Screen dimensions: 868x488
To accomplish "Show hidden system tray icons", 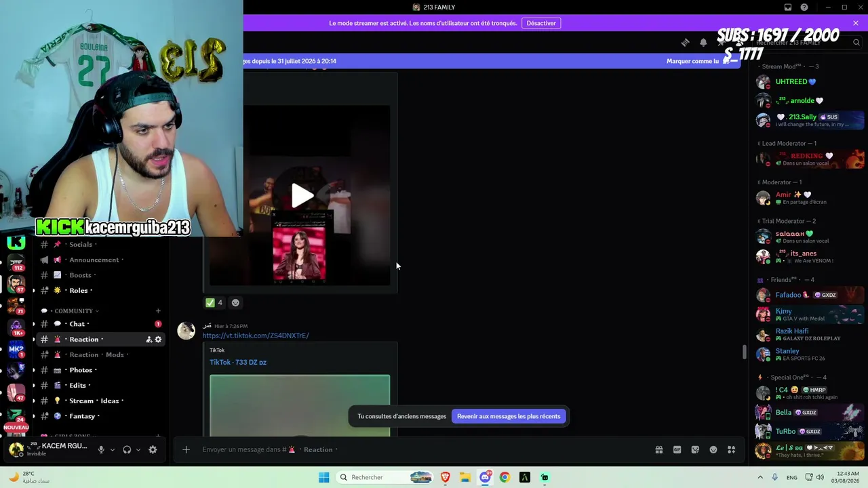I will [759, 477].
